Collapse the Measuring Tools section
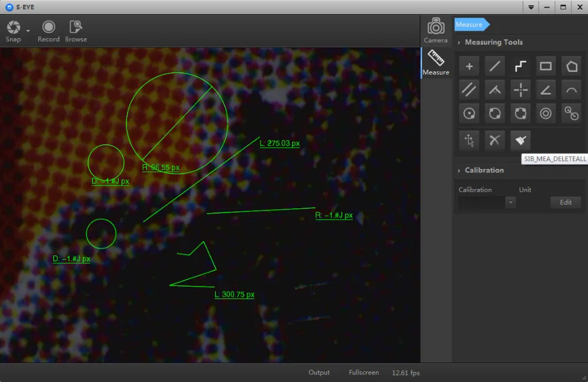 click(459, 42)
